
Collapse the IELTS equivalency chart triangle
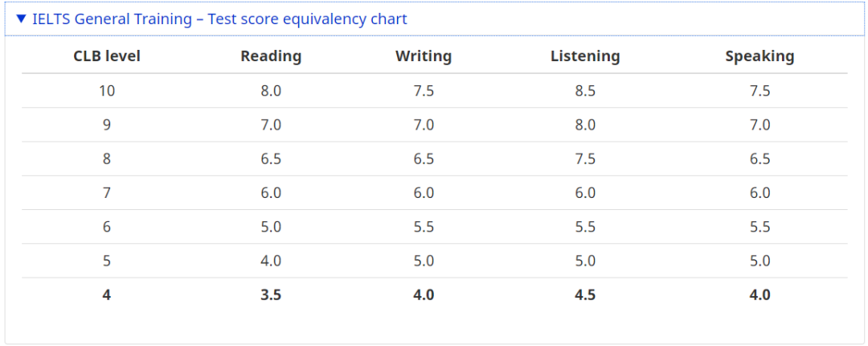[21, 19]
